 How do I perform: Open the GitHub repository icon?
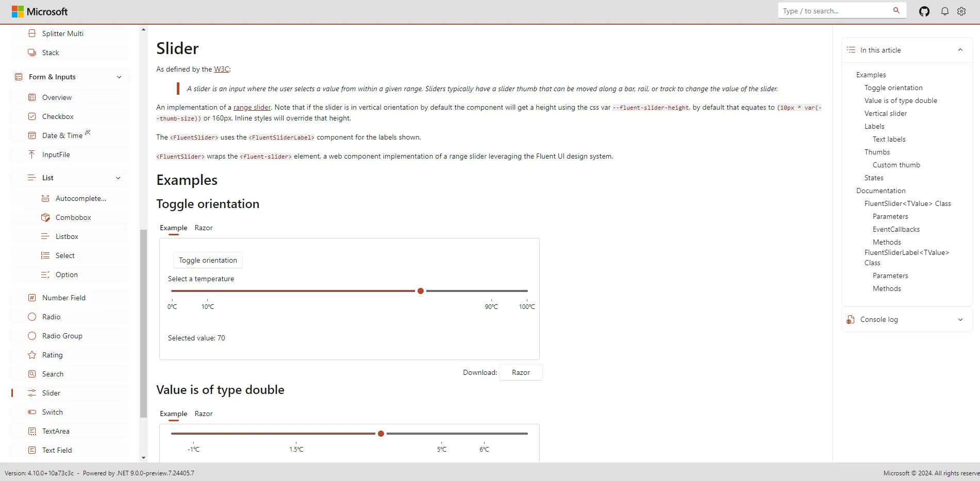(x=924, y=11)
